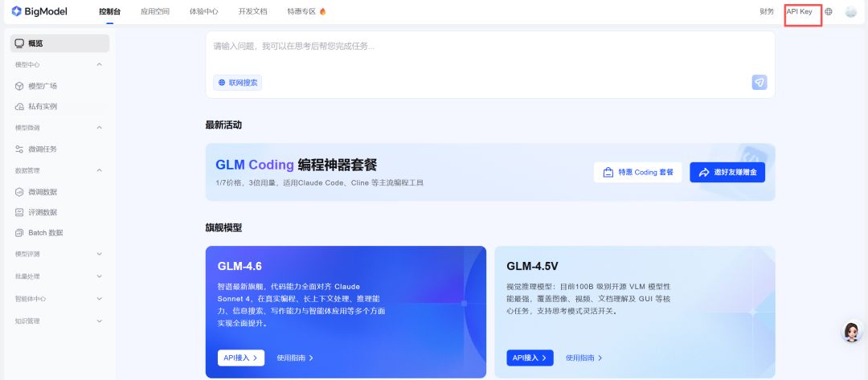Open the 控制台 tab
The image size is (868, 380).
[x=109, y=11]
